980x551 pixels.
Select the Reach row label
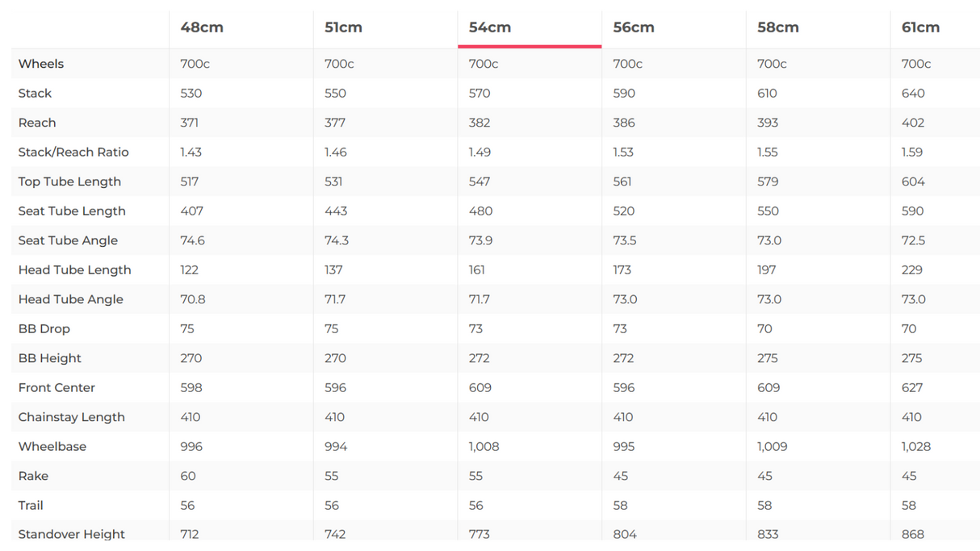coord(37,123)
